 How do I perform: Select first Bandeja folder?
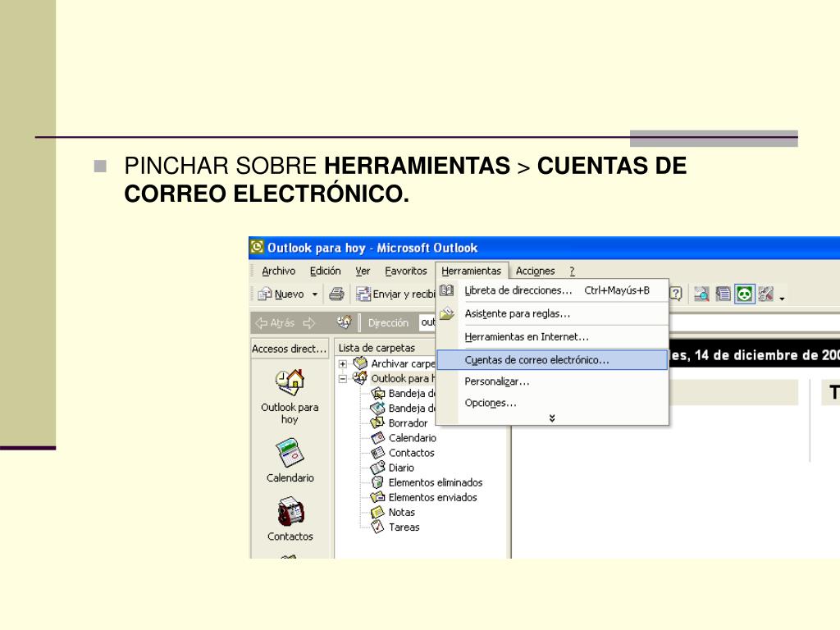click(412, 393)
